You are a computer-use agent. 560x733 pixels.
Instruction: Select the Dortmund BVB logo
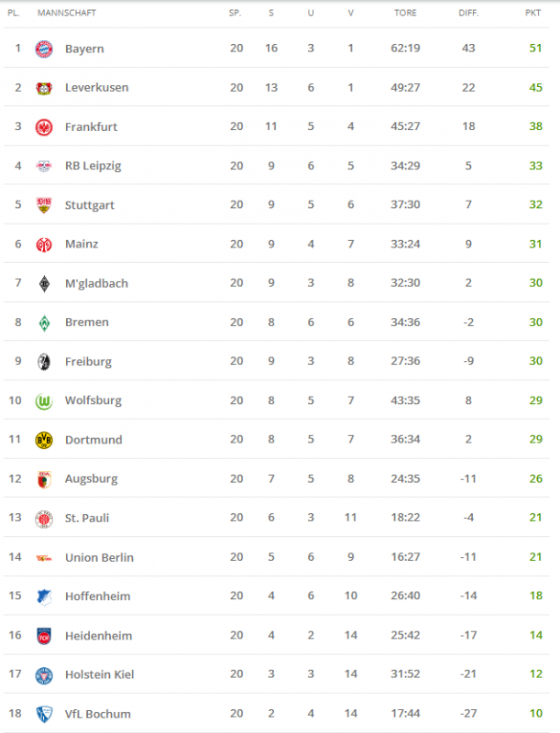[x=44, y=440]
